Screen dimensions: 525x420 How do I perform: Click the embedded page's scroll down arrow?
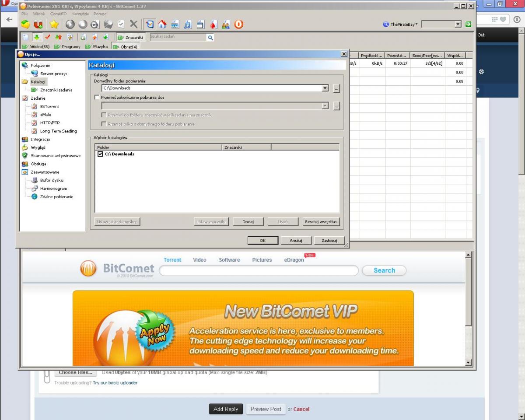tap(469, 363)
